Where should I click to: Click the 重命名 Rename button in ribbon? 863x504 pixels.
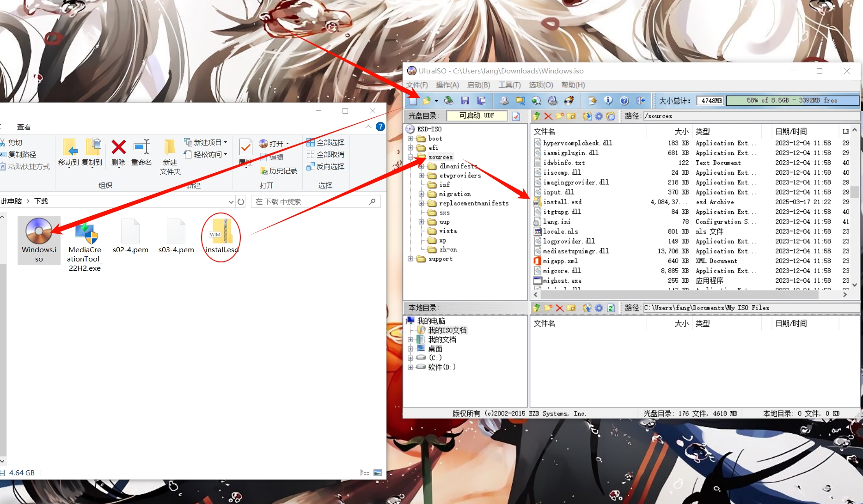click(141, 152)
